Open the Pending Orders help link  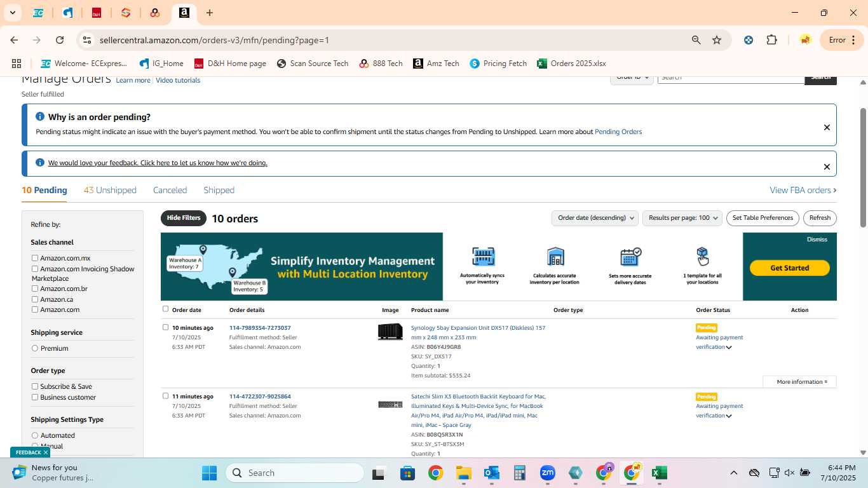(618, 132)
